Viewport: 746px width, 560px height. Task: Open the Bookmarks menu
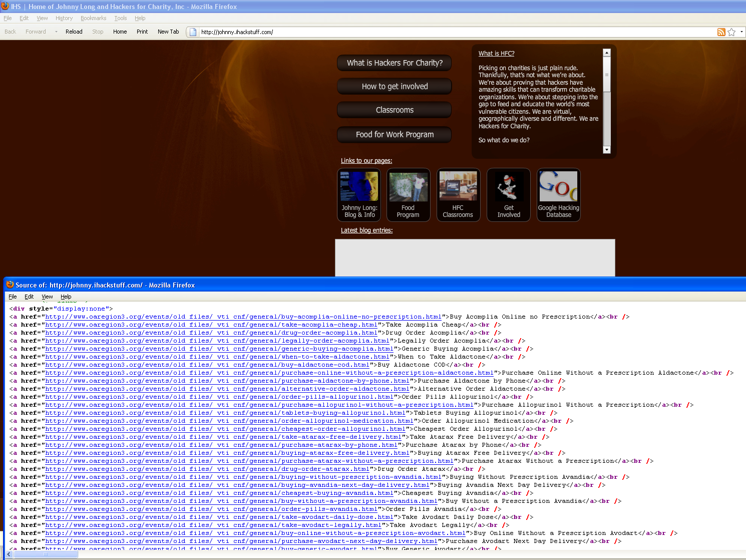click(93, 18)
